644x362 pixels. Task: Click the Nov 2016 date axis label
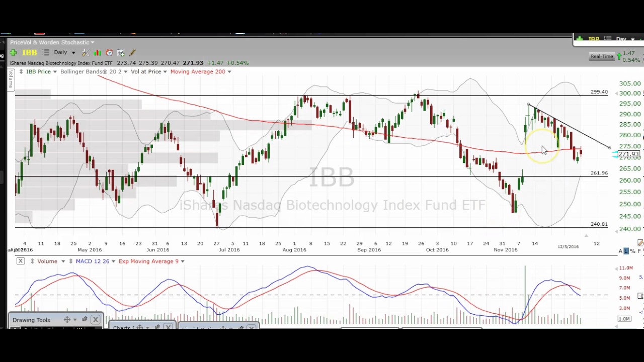click(x=505, y=249)
